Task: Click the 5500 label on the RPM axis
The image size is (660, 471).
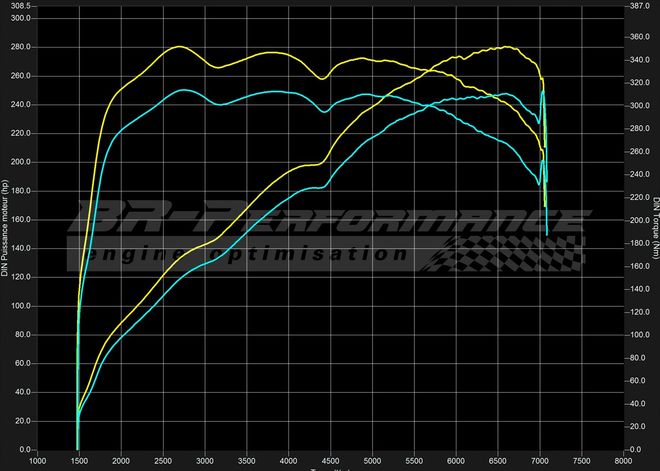Action: pos(414,462)
